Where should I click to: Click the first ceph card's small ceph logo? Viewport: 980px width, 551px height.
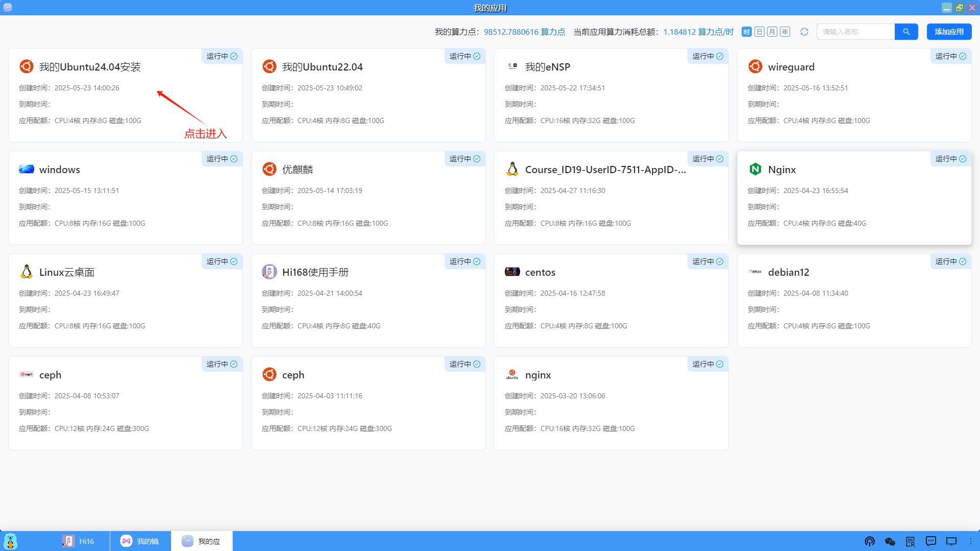(27, 374)
